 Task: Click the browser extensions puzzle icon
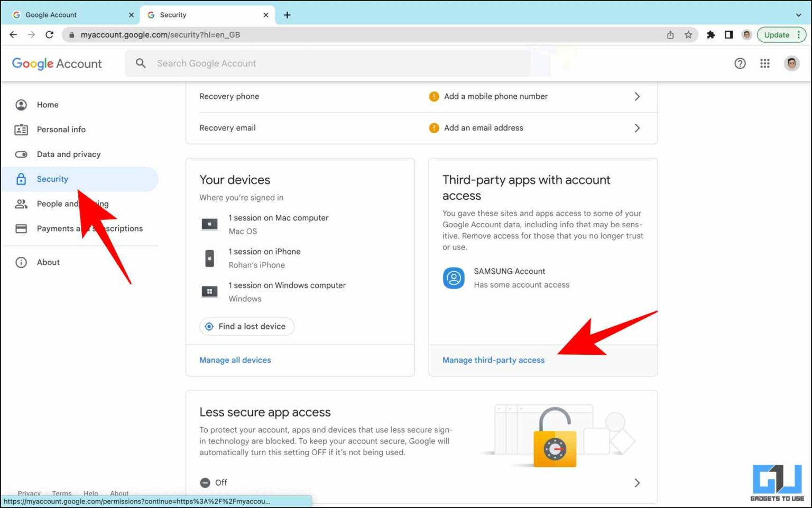(711, 34)
